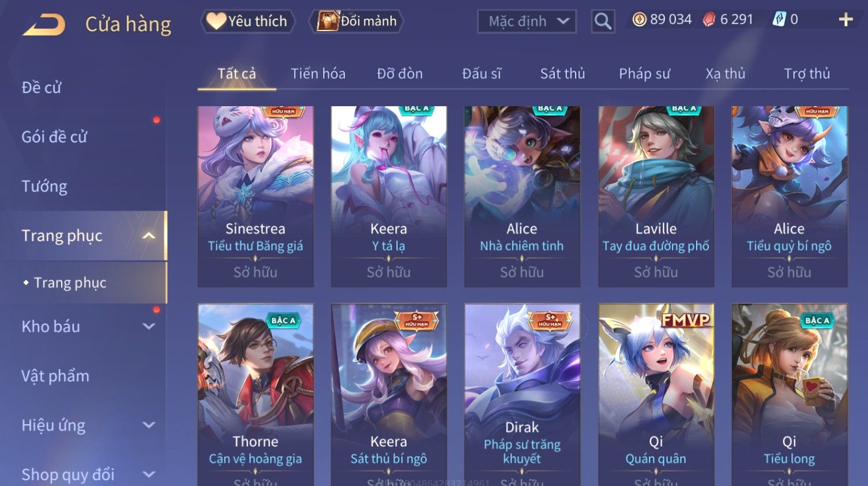Screen dimensions: 868x486
Task: Click the gold coin currency icon
Action: click(639, 20)
